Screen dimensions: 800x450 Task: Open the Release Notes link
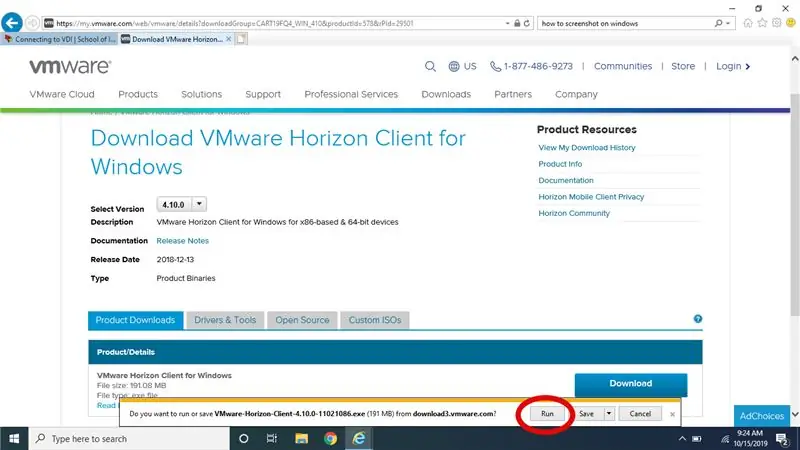(x=182, y=240)
